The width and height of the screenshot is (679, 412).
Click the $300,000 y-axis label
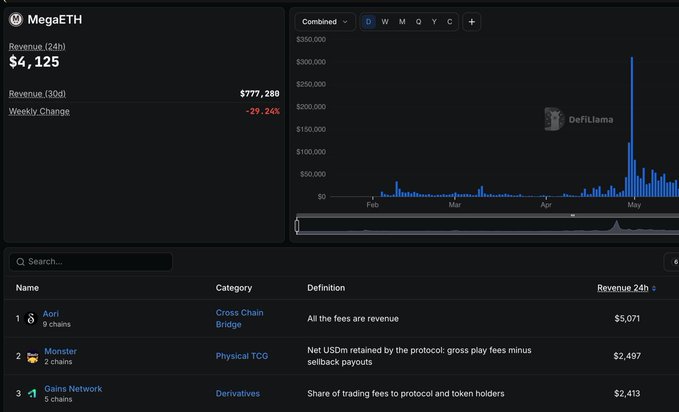(311, 62)
